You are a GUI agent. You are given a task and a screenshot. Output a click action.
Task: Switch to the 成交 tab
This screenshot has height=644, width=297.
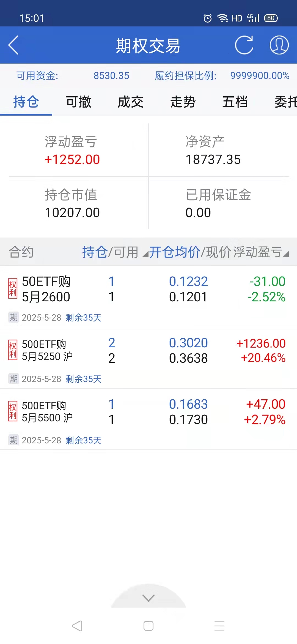point(131,102)
